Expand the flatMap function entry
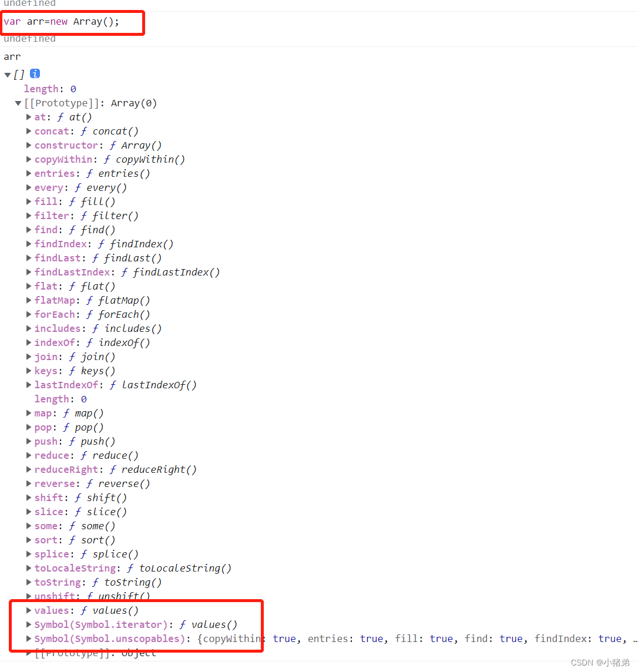This screenshot has height=672, width=638. (28, 300)
